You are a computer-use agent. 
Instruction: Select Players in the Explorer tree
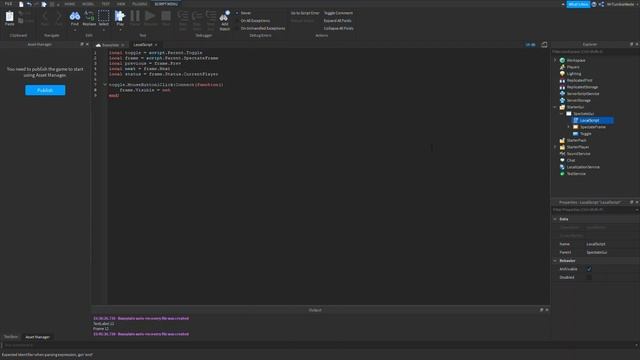coord(573,67)
